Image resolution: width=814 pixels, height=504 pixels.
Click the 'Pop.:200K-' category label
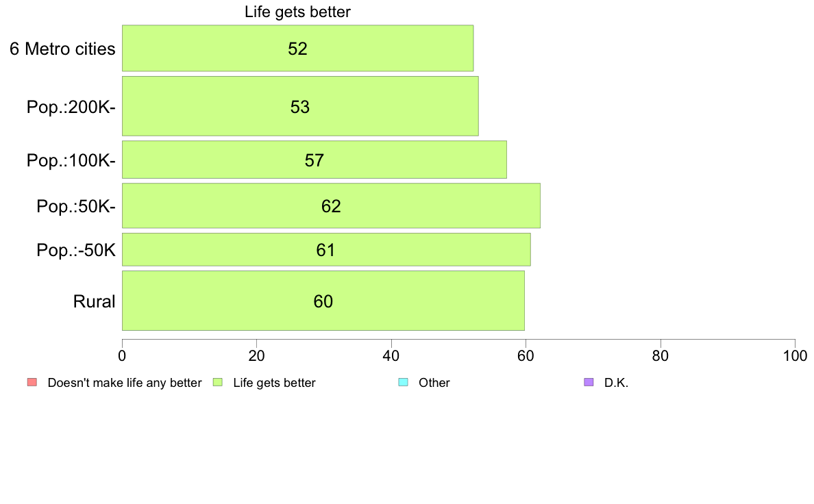click(71, 107)
